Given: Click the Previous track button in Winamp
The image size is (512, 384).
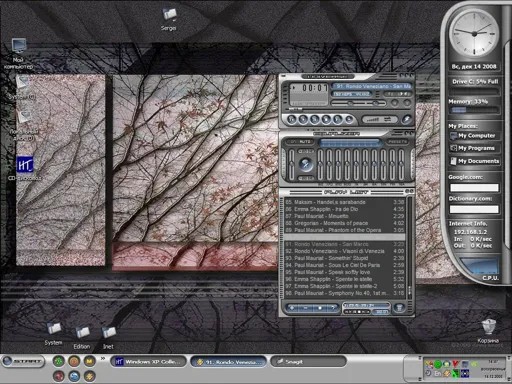Looking at the screenshot, I should coord(292,119).
